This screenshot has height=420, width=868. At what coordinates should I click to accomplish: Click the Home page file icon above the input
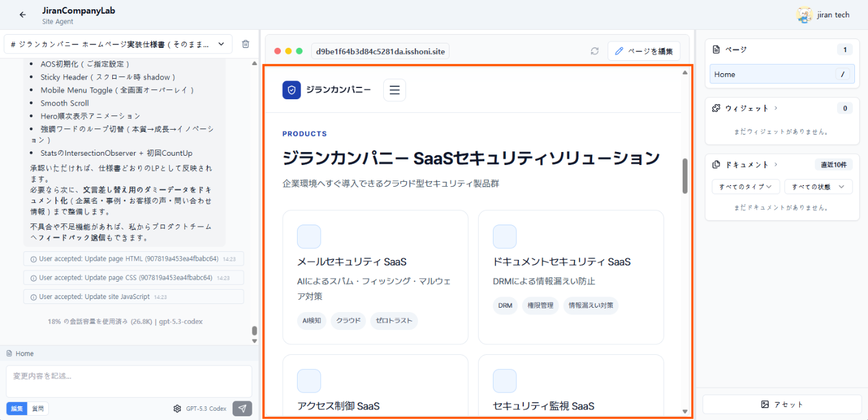pos(9,354)
